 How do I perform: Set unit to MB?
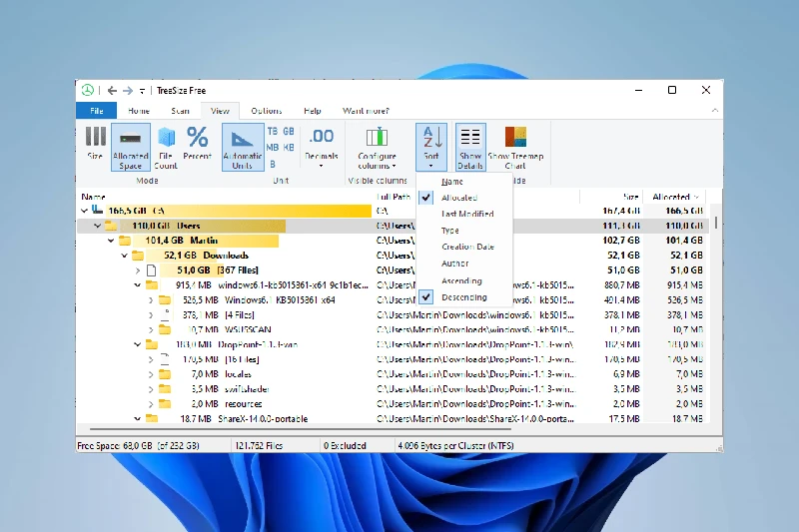(x=273, y=148)
